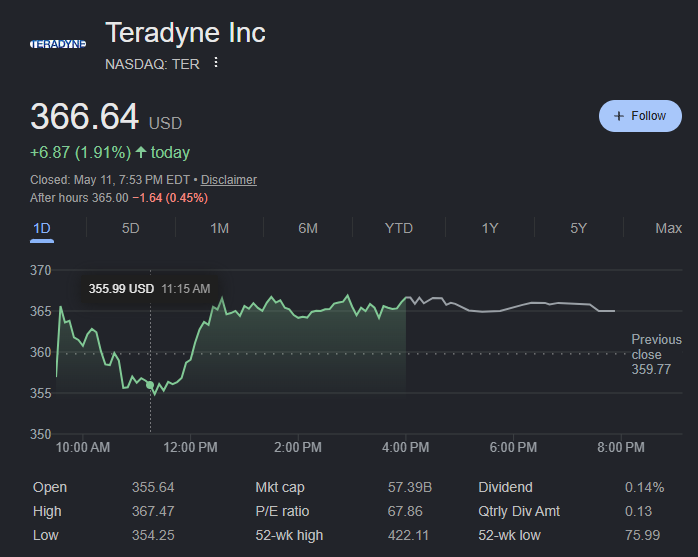The height and width of the screenshot is (557, 698).
Task: Click the 366.64 stock price
Action: coord(85,117)
